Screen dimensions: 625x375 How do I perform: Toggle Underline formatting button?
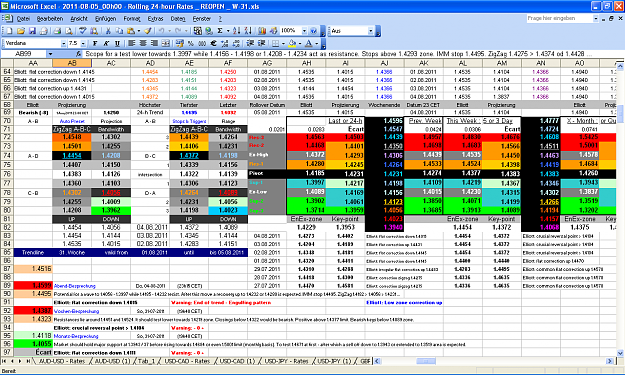[117, 43]
